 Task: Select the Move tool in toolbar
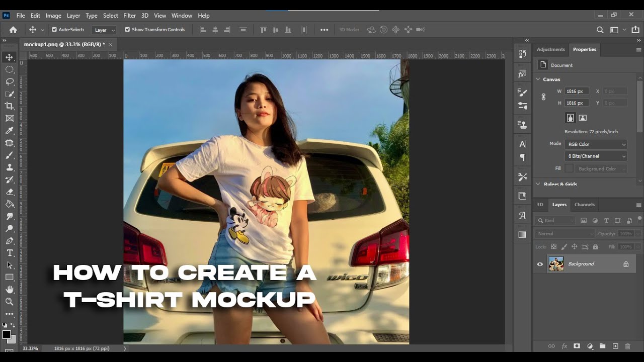point(10,57)
